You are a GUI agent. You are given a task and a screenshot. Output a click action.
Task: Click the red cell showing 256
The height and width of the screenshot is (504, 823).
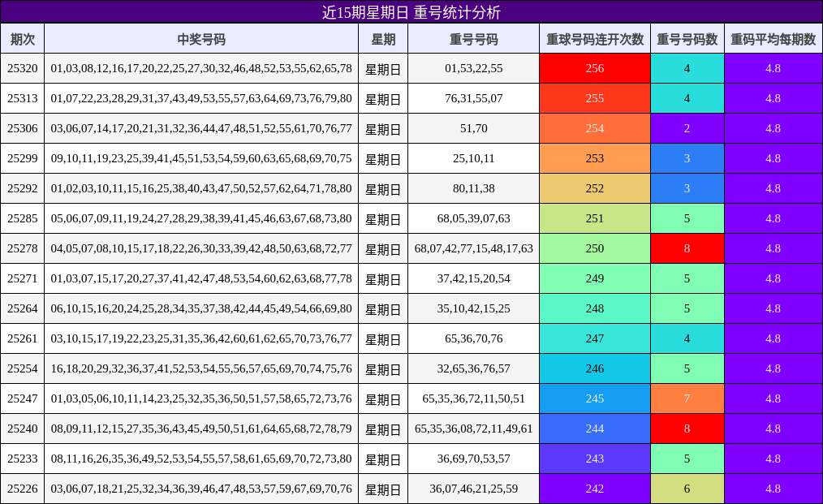coord(595,67)
